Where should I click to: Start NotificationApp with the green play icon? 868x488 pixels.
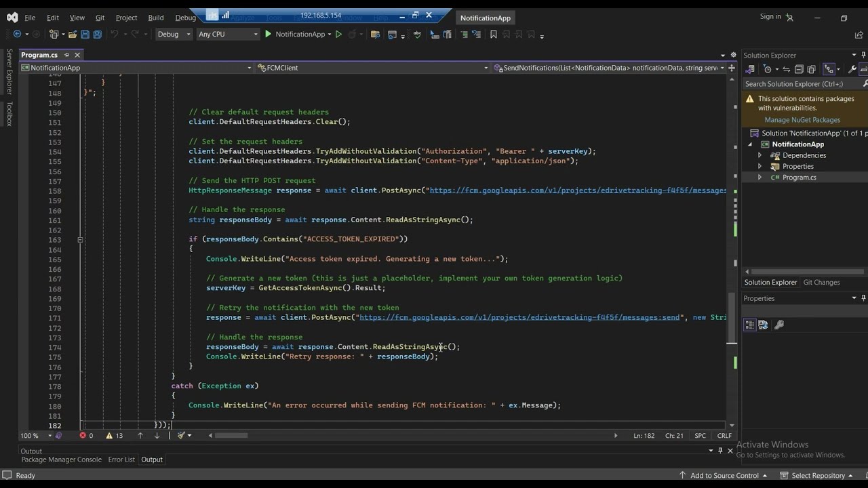pos(269,34)
